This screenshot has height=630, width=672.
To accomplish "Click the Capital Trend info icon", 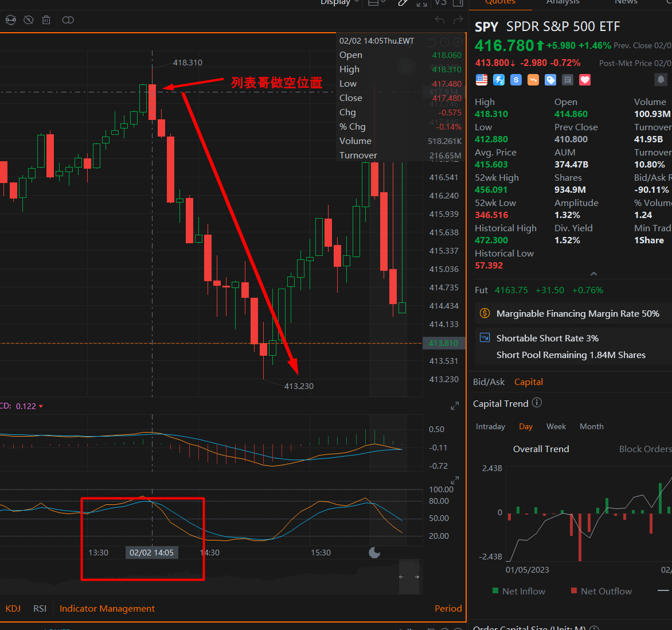I will (x=537, y=403).
